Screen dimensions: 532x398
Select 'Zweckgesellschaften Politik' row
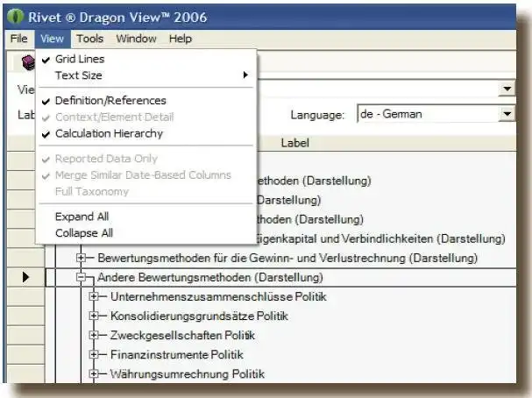tap(182, 336)
